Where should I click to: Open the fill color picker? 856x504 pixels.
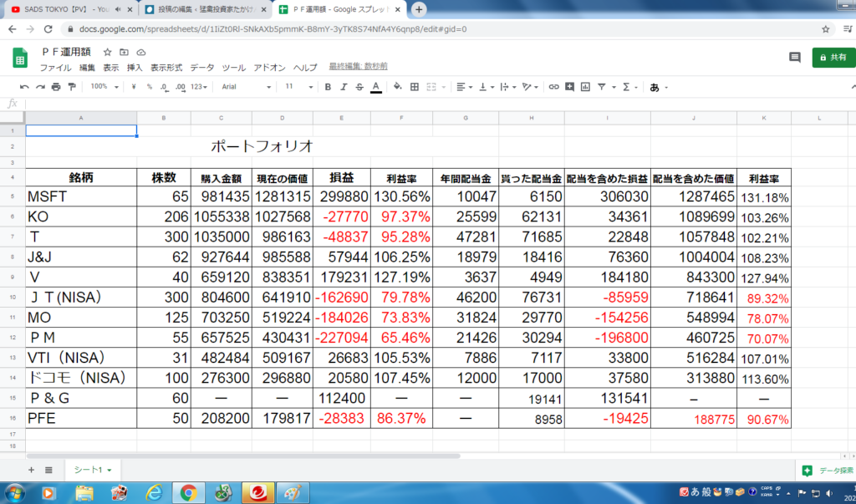[397, 87]
